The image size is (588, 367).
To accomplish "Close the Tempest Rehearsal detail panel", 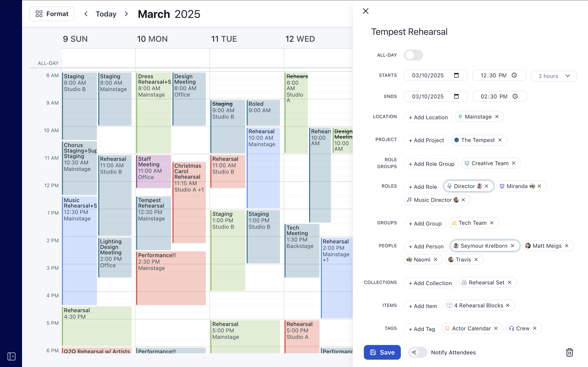I will tap(365, 11).
